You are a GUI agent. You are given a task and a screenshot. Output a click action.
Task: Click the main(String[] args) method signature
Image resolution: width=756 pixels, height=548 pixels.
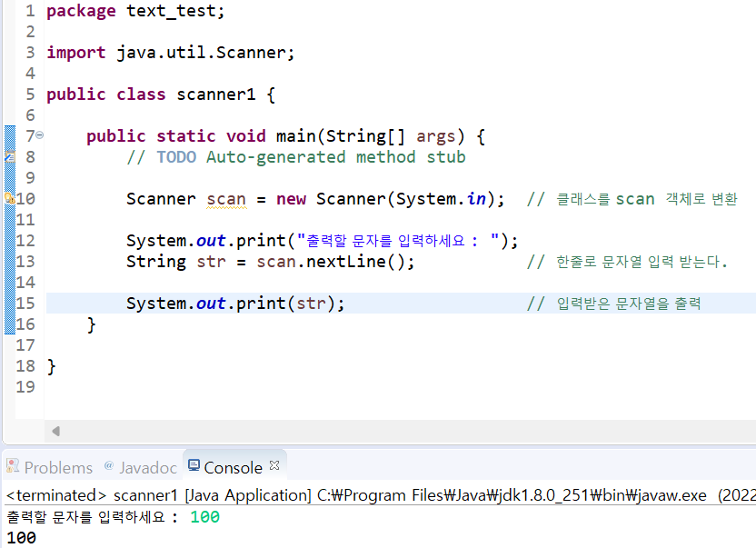tap(371, 136)
